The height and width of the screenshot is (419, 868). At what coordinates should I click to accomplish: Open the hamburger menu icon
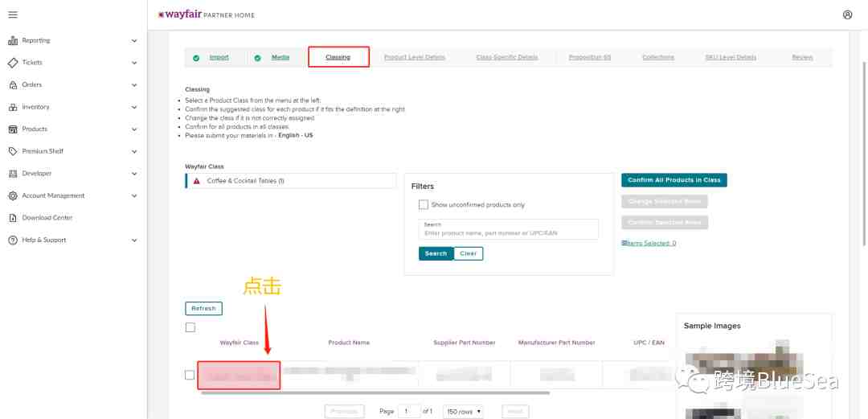(13, 14)
